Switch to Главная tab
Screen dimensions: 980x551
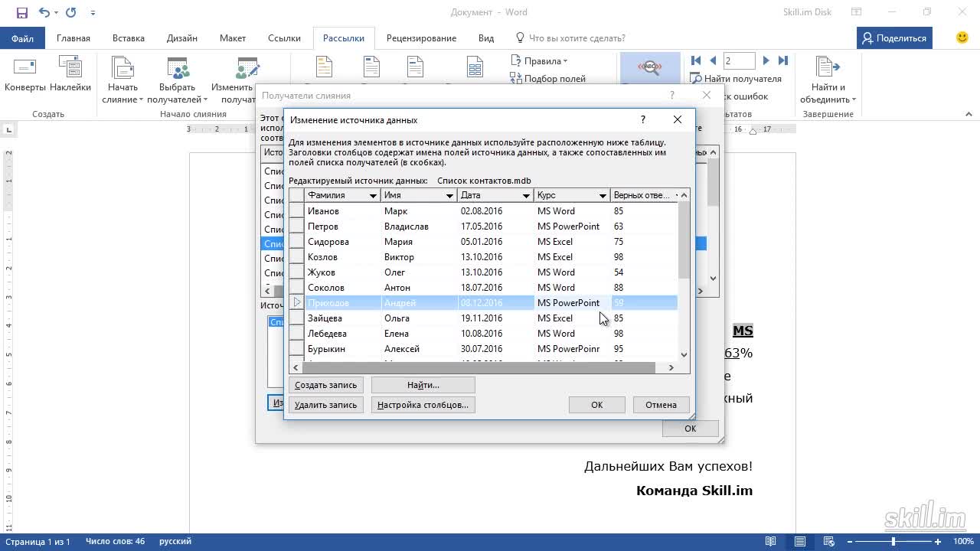pos(73,37)
